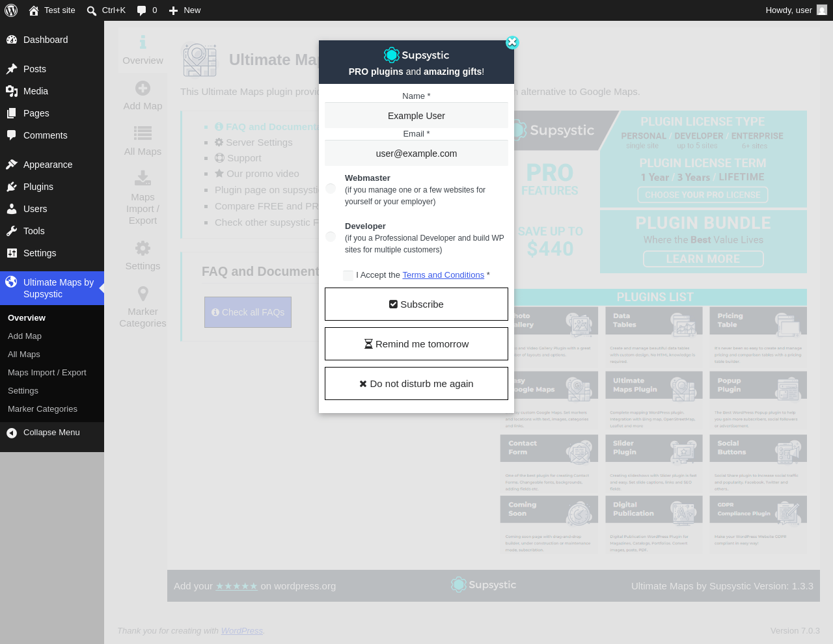This screenshot has height=644, width=833.
Task: Click the Check all FAQs button
Action: click(x=248, y=312)
